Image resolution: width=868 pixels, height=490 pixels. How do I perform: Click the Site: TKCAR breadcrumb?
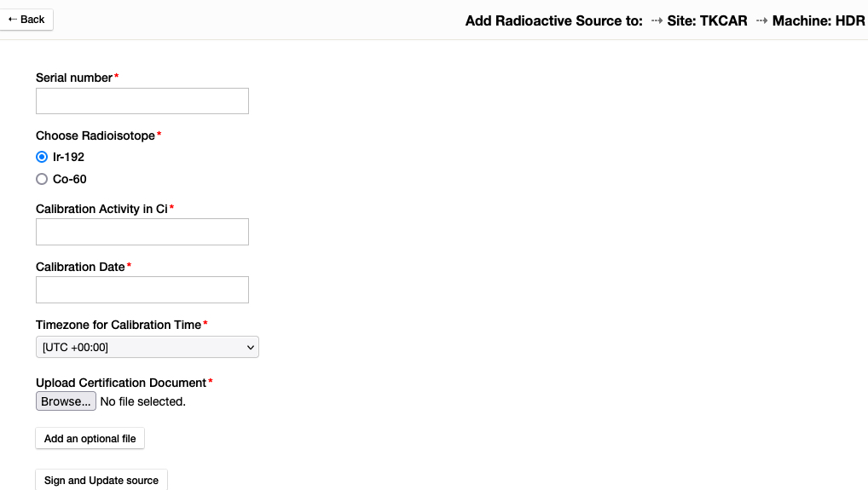pyautogui.click(x=707, y=20)
